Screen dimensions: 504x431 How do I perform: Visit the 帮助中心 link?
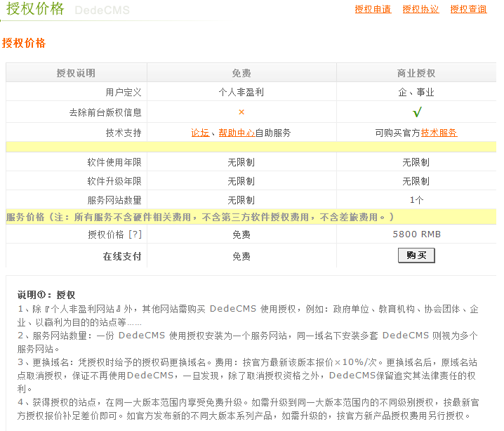coord(237,133)
